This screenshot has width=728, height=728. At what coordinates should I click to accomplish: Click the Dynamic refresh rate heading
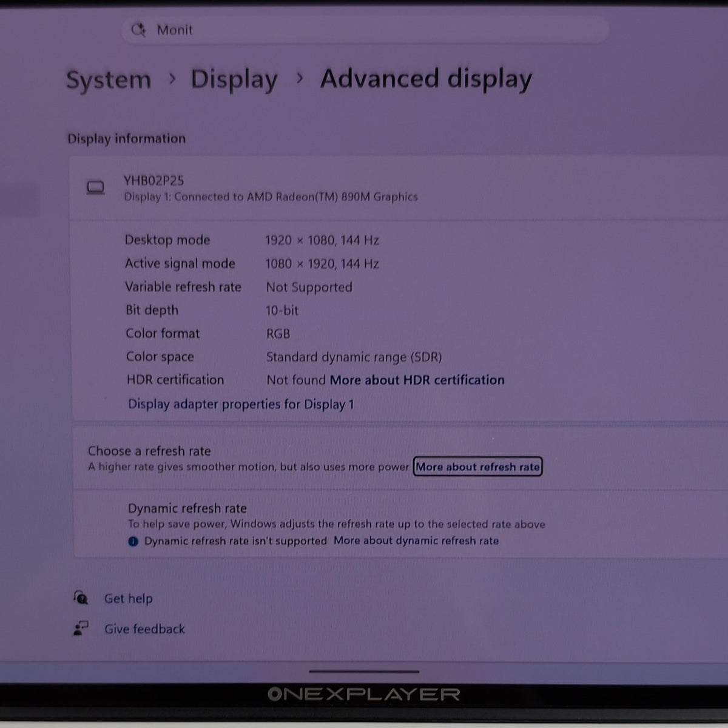pos(187,508)
